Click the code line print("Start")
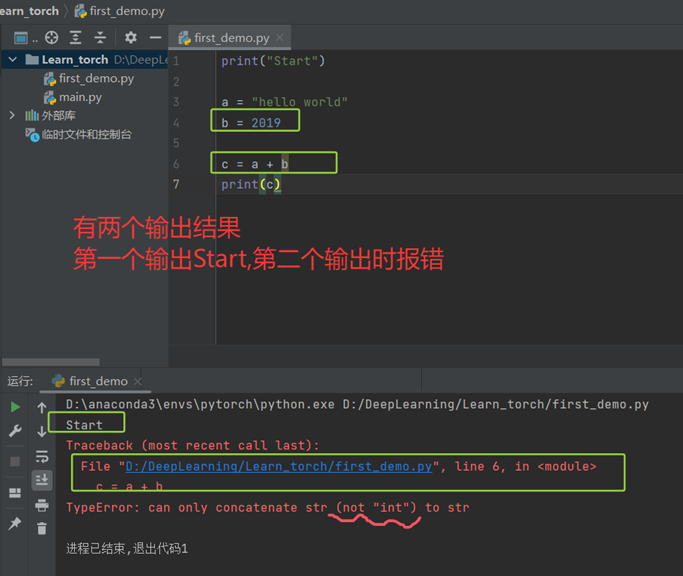 [x=273, y=61]
